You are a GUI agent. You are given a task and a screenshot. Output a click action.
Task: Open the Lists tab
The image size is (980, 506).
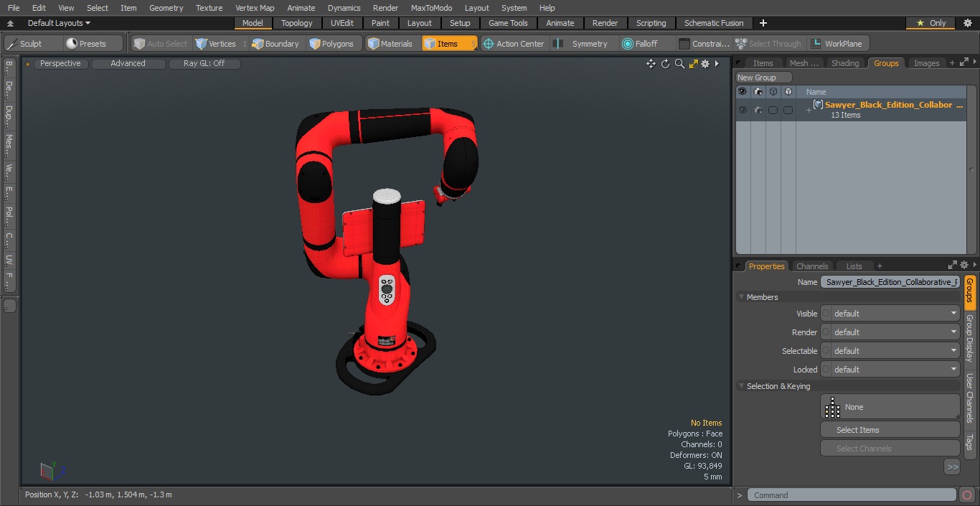pyautogui.click(x=854, y=266)
